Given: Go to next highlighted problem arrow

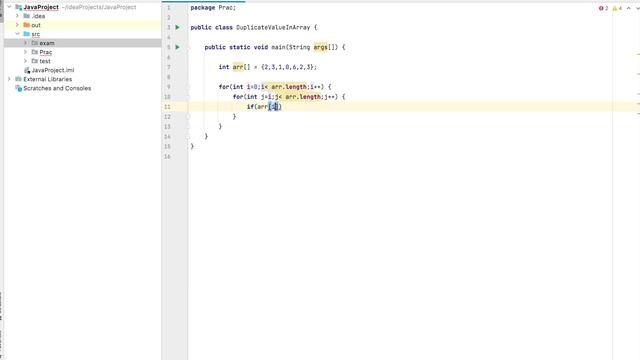Looking at the screenshot, I should tap(638, 8).
